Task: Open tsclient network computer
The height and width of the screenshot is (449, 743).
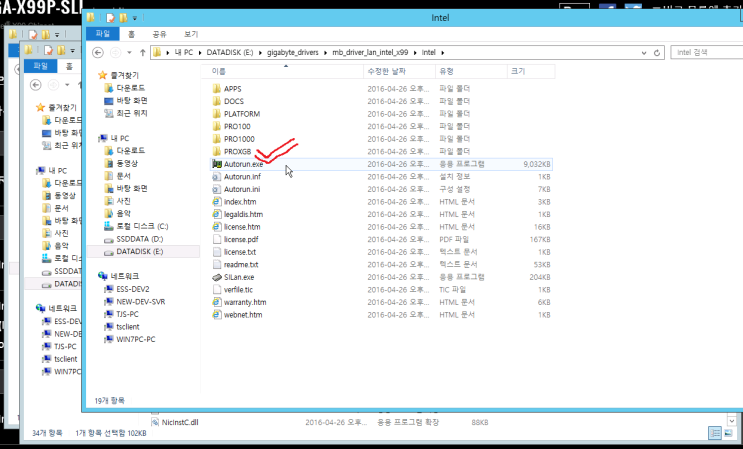Action: click(x=127, y=327)
